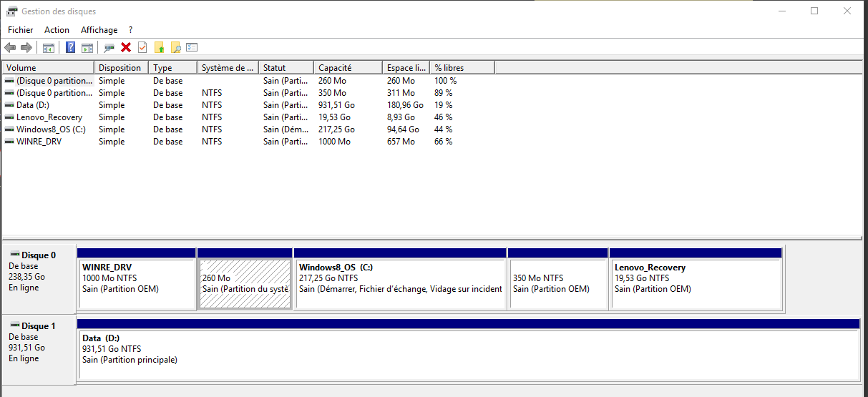Click the Forward arrow toolbar icon
The image size is (868, 397).
pyautogui.click(x=26, y=48)
